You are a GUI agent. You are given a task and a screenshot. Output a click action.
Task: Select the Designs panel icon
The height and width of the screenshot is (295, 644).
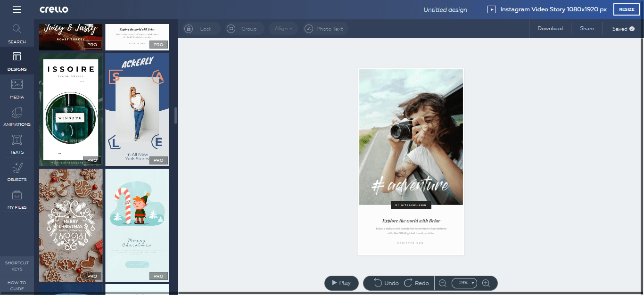pos(17,60)
